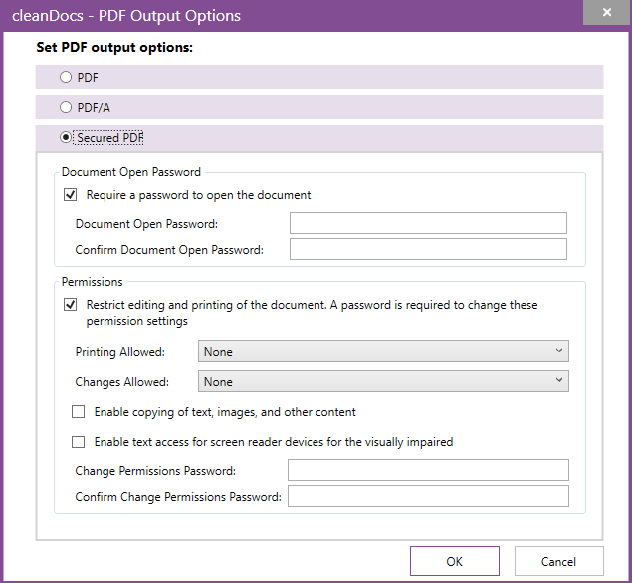This screenshot has width=632, height=583.
Task: Focus Confirm Change Permissions Password field
Action: pyautogui.click(x=428, y=496)
